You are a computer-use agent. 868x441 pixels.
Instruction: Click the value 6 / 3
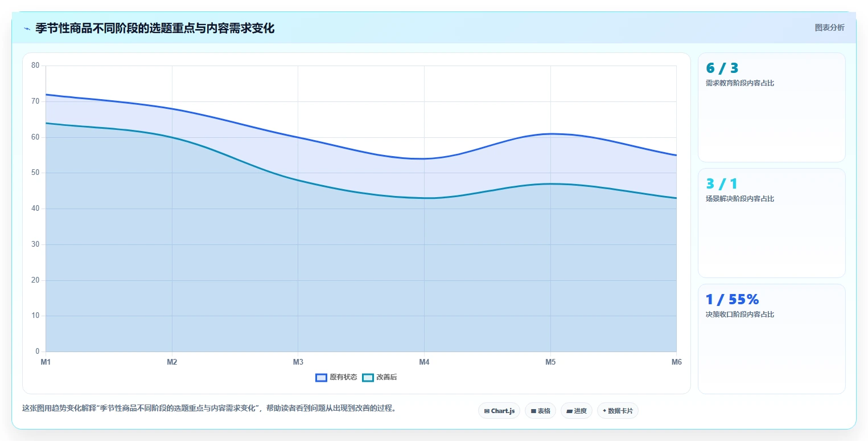pyautogui.click(x=722, y=68)
